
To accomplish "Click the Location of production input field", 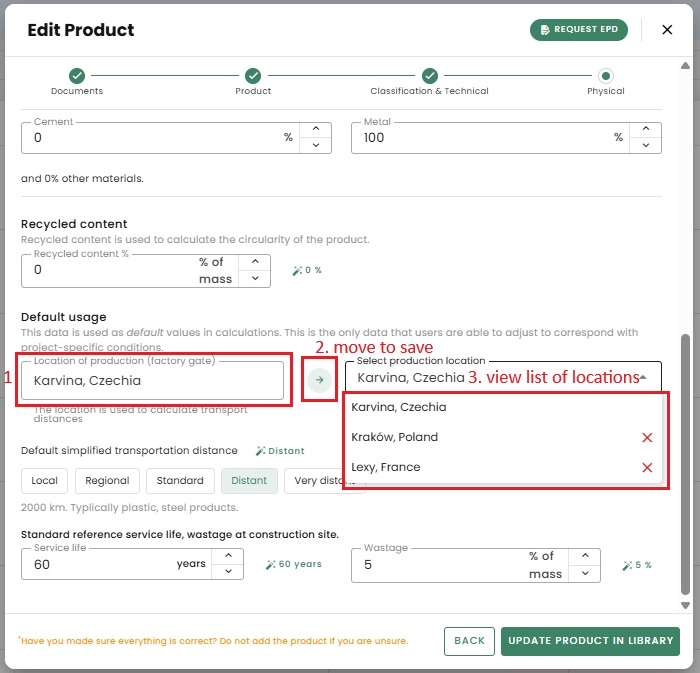I will (152, 381).
